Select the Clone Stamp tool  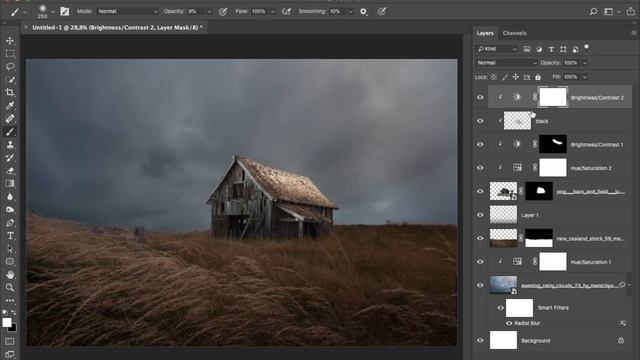[10, 145]
